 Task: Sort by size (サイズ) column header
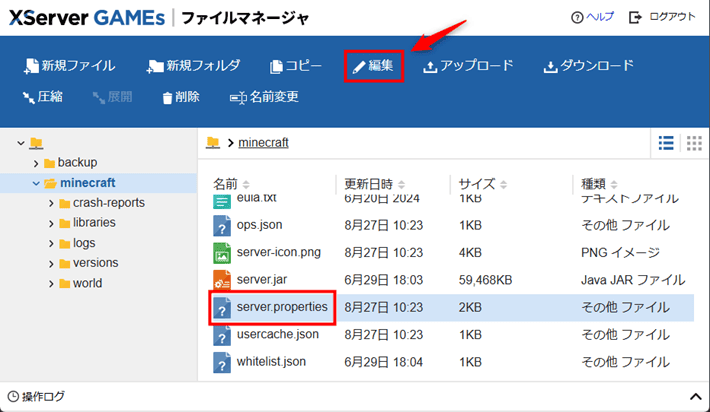pyautogui.click(x=483, y=184)
